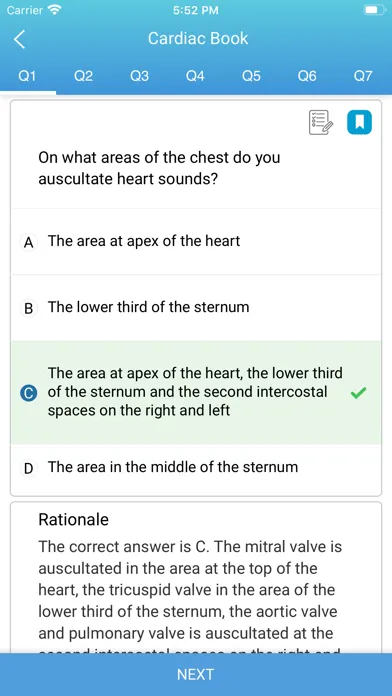The height and width of the screenshot is (696, 392).
Task: Jump to the Q6 tab
Action: [307, 76]
